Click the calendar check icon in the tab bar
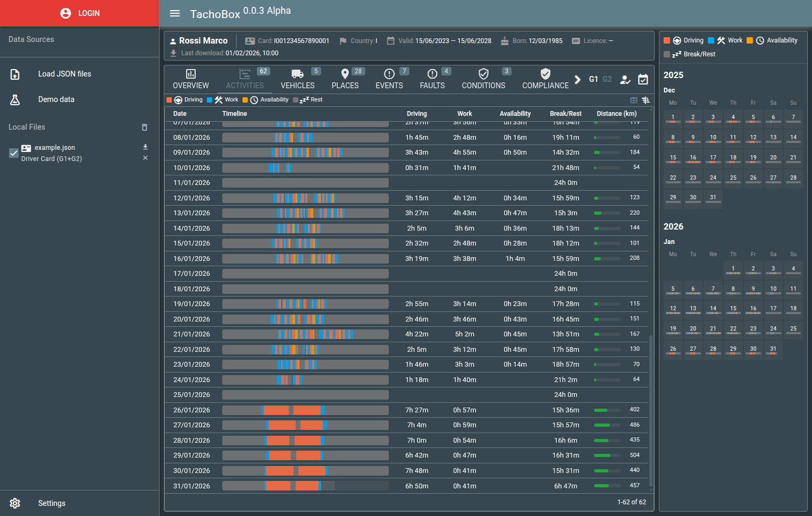812x516 pixels. tap(643, 80)
